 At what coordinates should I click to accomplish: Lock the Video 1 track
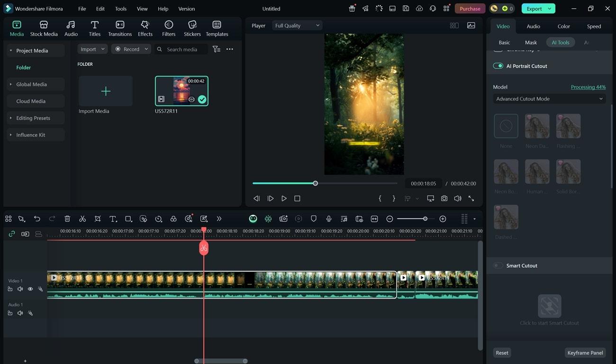(10, 289)
